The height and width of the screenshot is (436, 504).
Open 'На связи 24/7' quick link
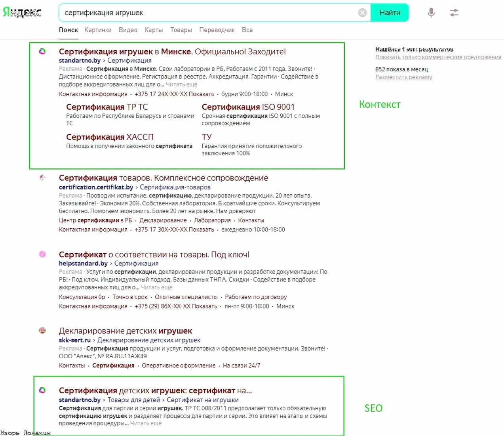tap(242, 365)
